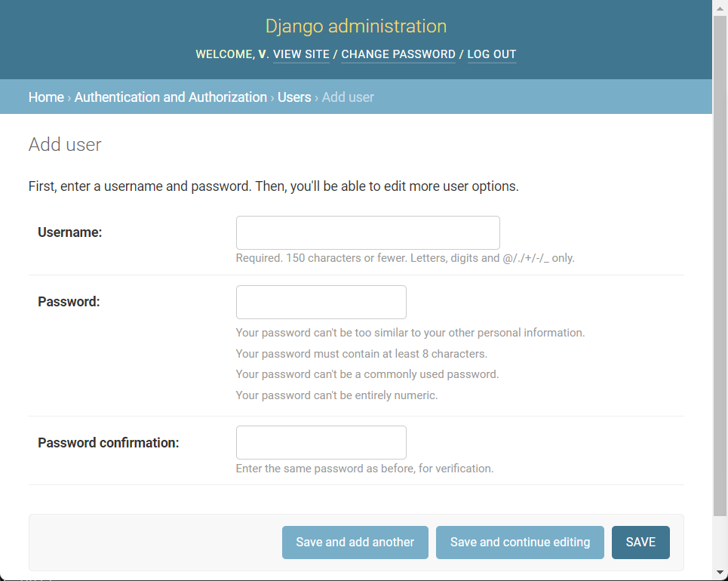This screenshot has height=581, width=728.
Task: Click 'Your password can't be entirely numeric' hint
Action: tap(336, 395)
